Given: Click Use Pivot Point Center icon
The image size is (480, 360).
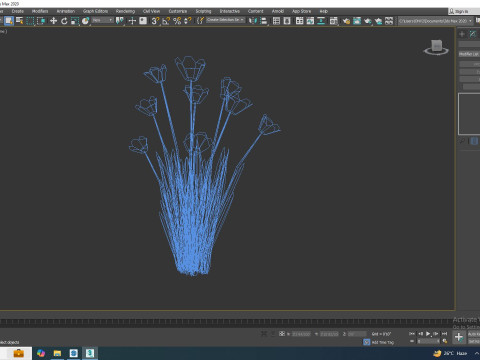Looking at the screenshot, I should 119,21.
